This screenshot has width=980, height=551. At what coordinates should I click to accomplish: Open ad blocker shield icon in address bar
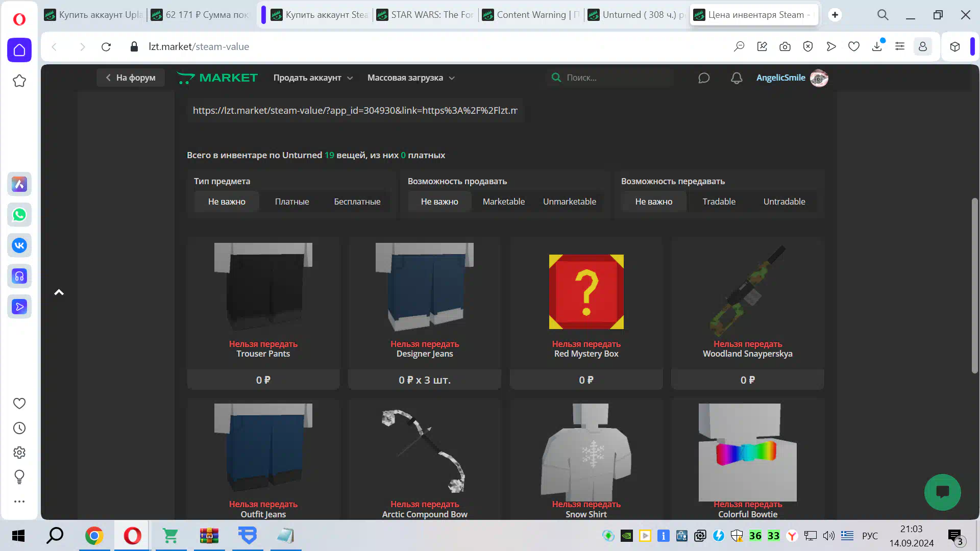tap(808, 47)
